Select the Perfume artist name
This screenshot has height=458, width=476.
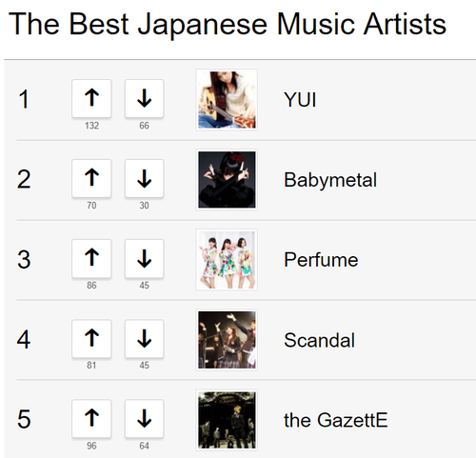click(x=321, y=260)
